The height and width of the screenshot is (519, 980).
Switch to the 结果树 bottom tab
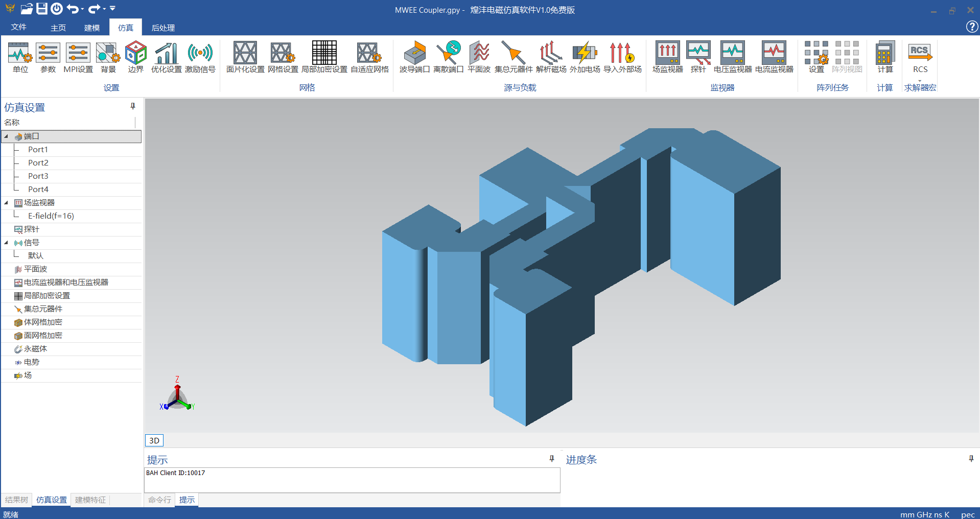coord(16,500)
